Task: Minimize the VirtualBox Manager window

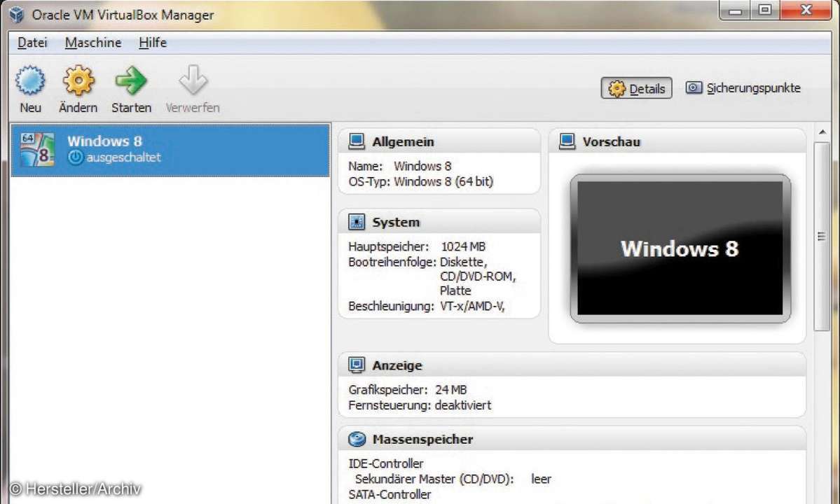Action: click(735, 10)
